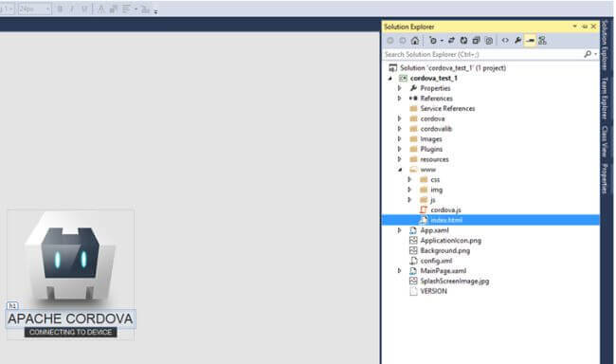
Task: Click the auto-hide pin of Solution Explorer
Action: point(585,27)
